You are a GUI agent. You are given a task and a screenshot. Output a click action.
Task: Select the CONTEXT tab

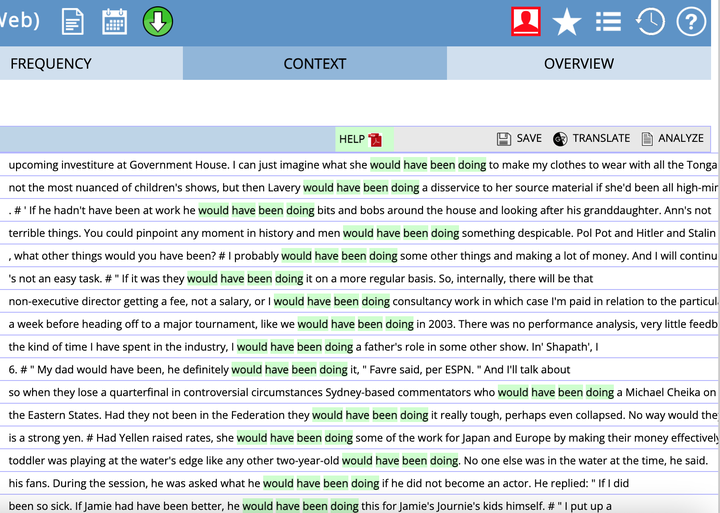click(315, 63)
